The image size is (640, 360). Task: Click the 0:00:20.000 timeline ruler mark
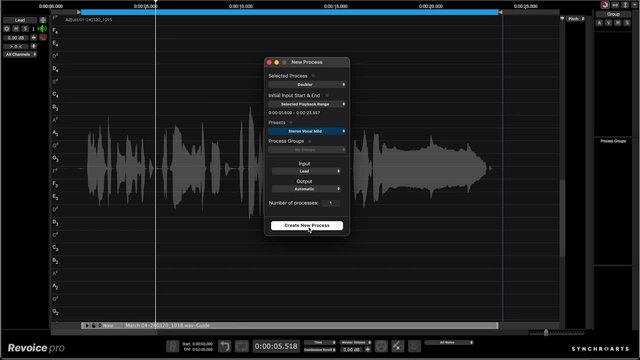coord(431,6)
